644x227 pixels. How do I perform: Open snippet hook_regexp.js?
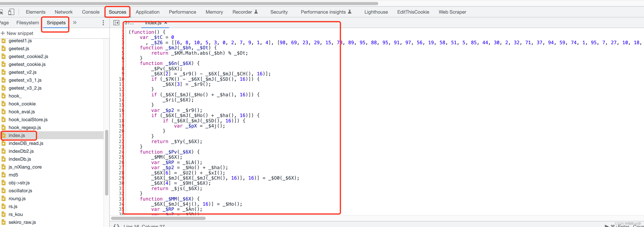(25, 128)
